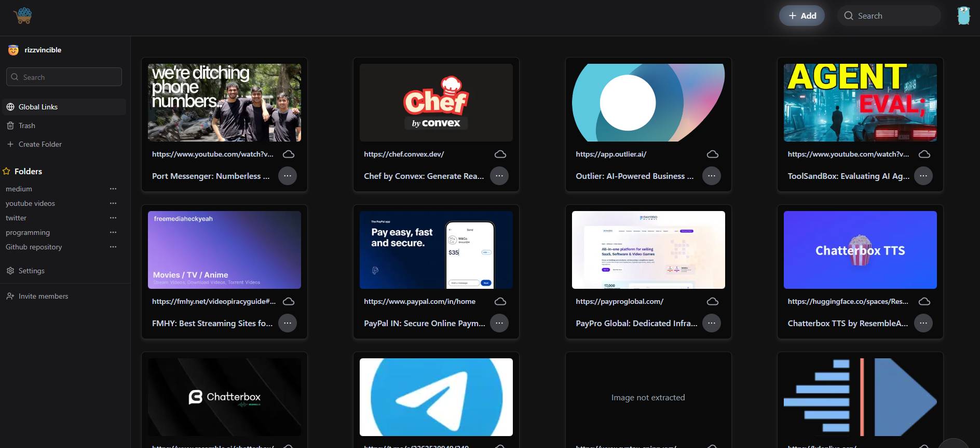Open options menu for PayPro Global card
The height and width of the screenshot is (448, 980).
tap(712, 323)
